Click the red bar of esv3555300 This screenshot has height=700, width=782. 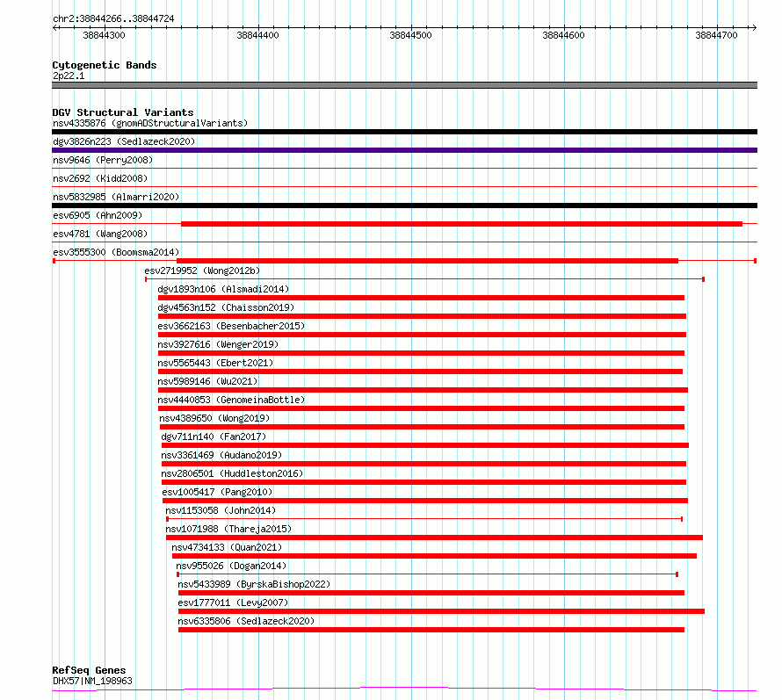[x=427, y=261]
